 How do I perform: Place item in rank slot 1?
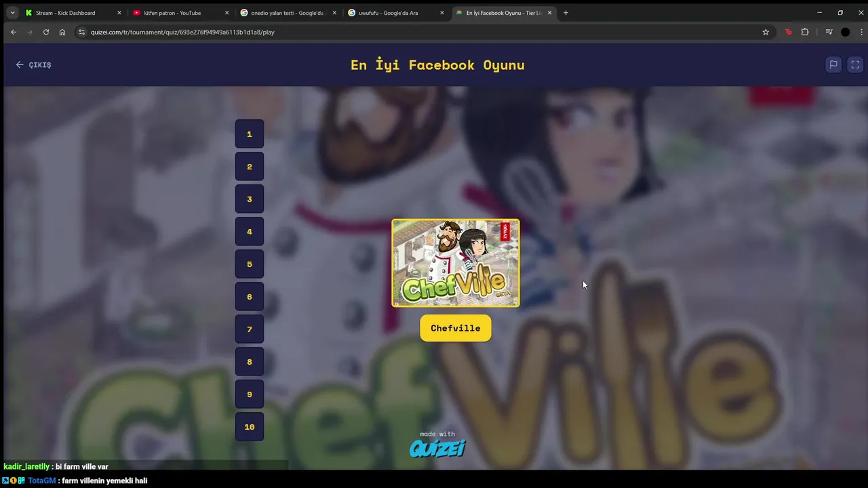pos(250,134)
